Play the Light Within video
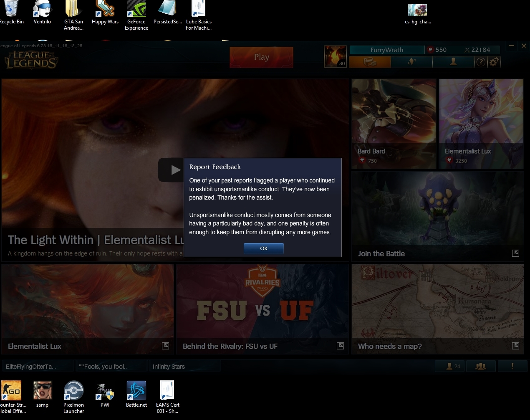Viewport: 530px width, 420px height. click(x=171, y=170)
